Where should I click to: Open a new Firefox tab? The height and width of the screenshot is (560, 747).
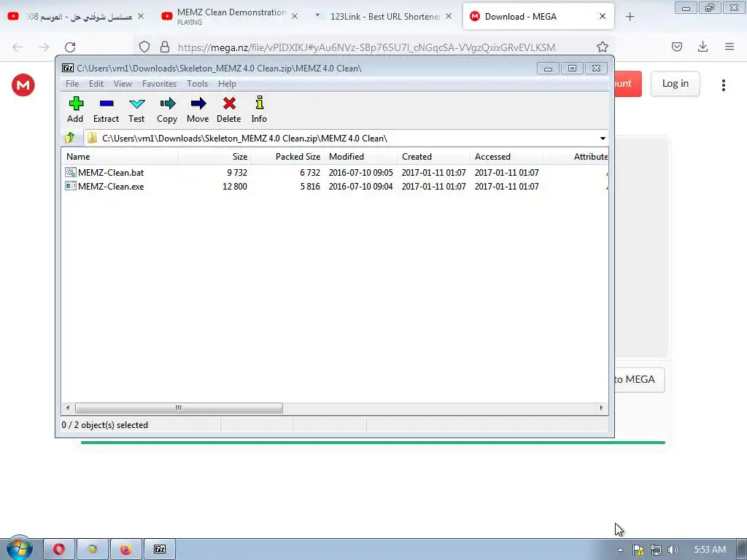tap(630, 17)
